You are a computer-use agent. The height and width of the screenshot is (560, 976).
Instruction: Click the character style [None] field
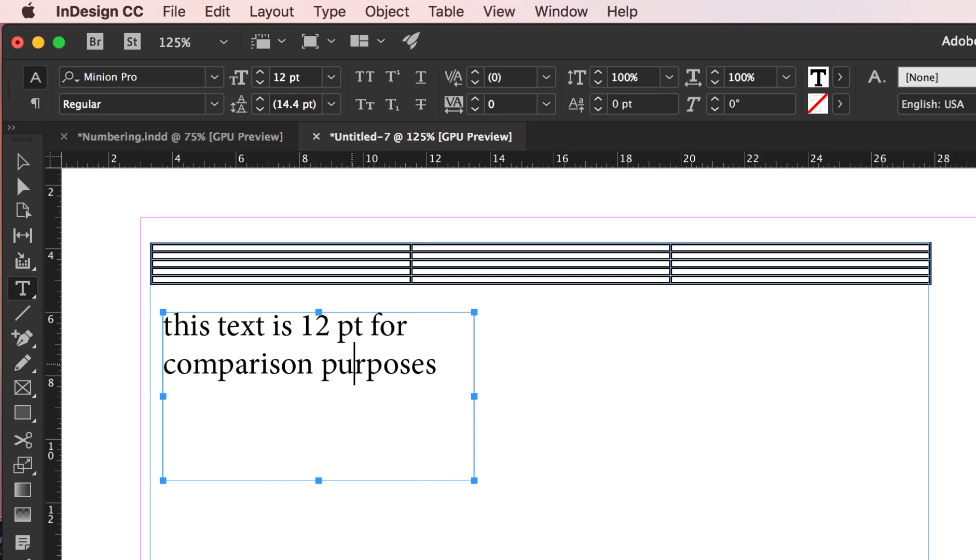937,77
